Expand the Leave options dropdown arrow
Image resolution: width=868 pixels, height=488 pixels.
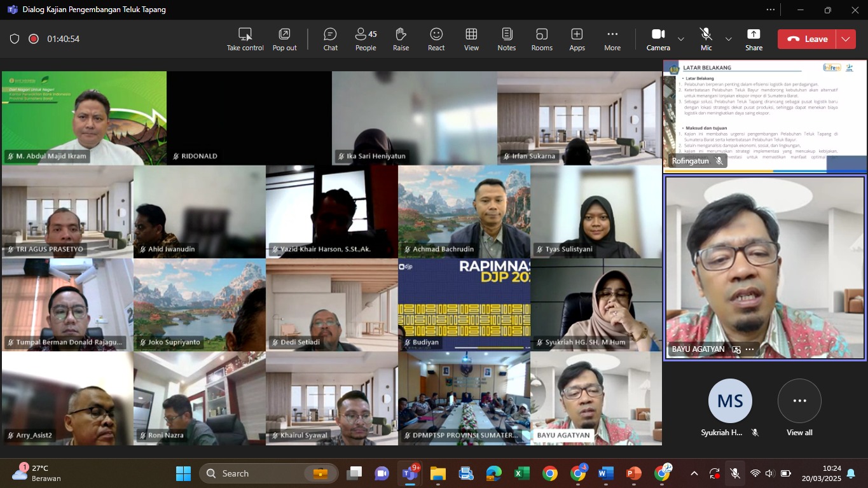pyautogui.click(x=846, y=39)
